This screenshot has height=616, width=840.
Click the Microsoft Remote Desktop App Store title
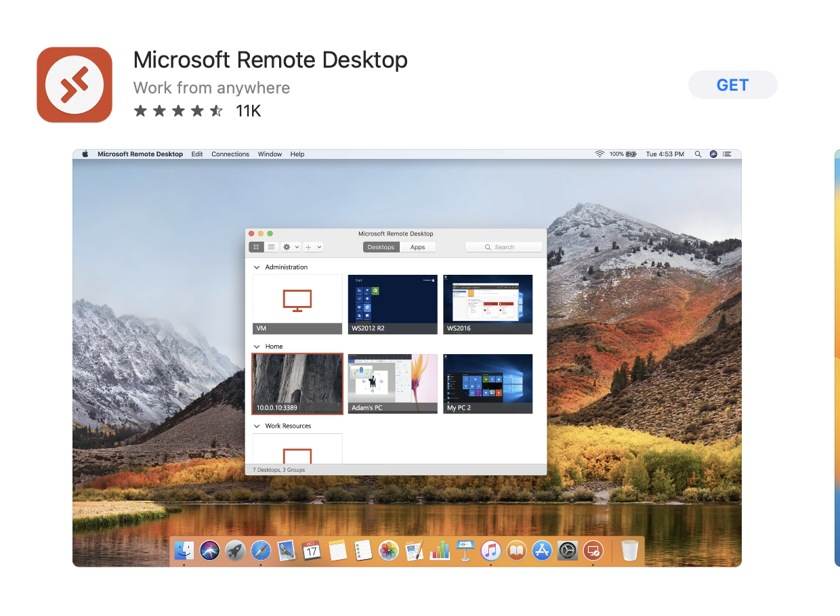coord(270,60)
